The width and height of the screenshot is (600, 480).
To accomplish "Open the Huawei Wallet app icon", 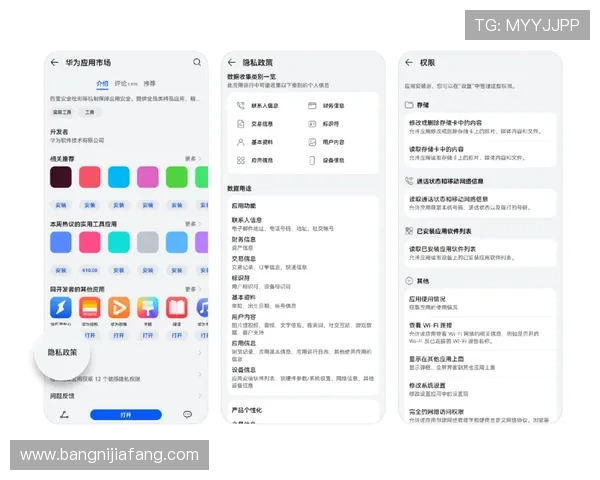I will (x=90, y=307).
